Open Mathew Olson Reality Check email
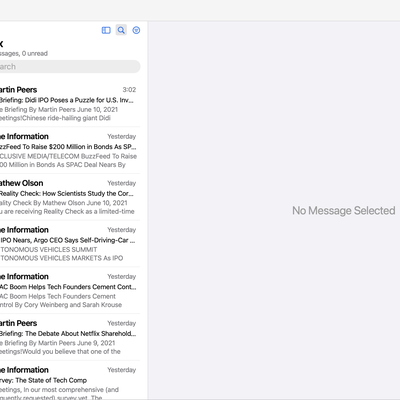400x400 pixels. pyautogui.click(x=70, y=197)
